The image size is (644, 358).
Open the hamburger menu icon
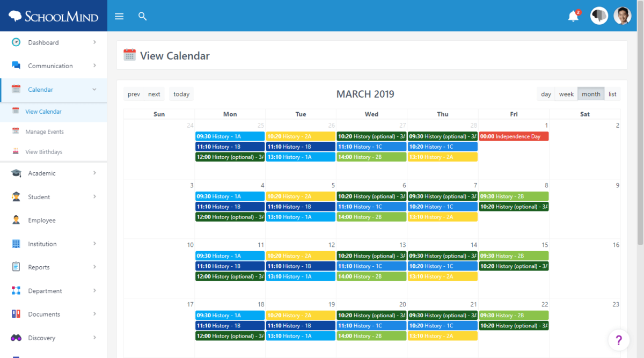[x=119, y=16]
